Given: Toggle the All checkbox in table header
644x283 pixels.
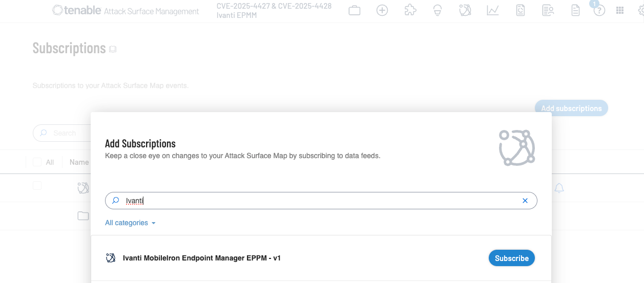Looking at the screenshot, I should 37,162.
